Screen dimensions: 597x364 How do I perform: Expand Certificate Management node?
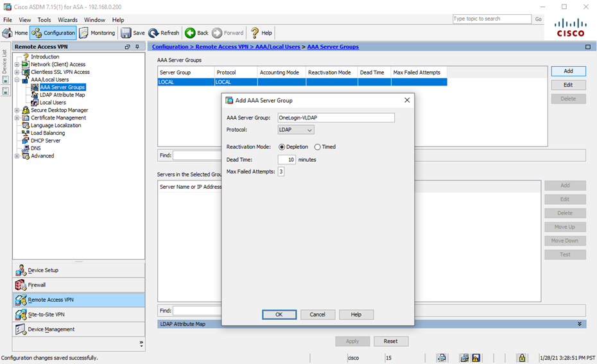(17, 117)
